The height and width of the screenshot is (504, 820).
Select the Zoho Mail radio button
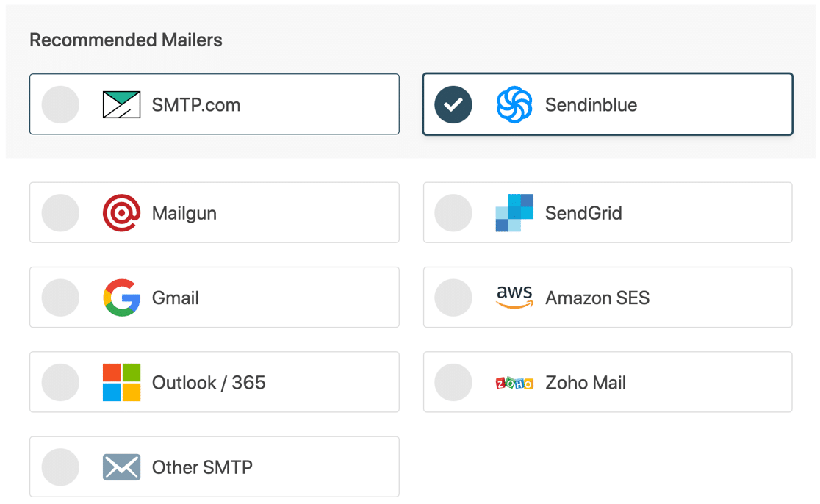click(x=453, y=381)
